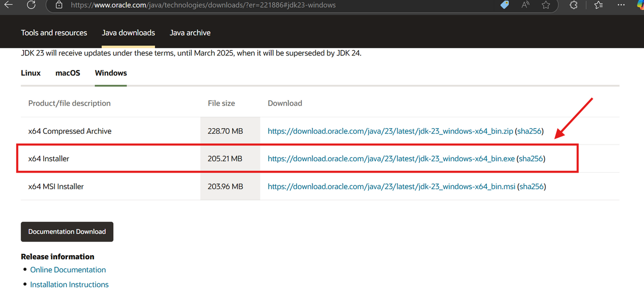Select the Java archive nav item
644x293 pixels.
tap(190, 33)
